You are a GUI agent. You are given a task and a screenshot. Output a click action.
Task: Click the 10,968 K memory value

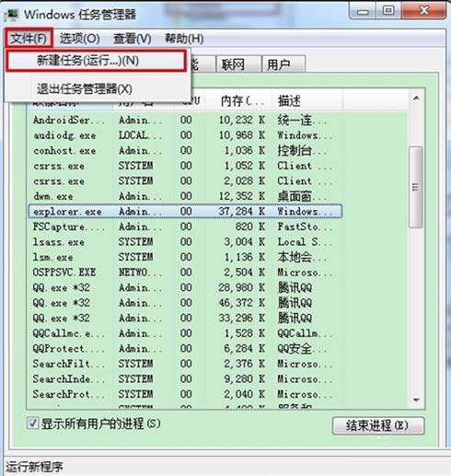click(x=242, y=135)
